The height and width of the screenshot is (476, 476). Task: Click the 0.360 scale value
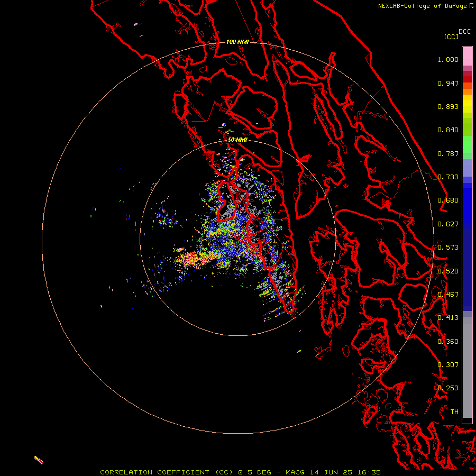[448, 342]
